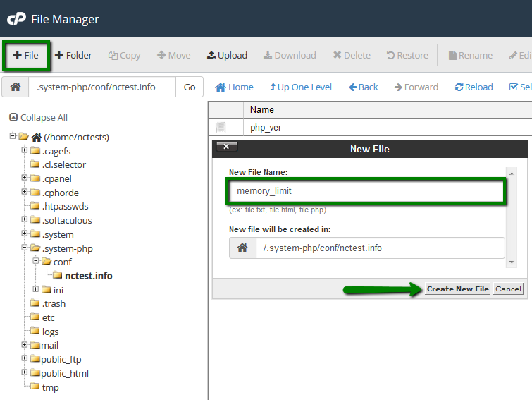Expand the public_html folder

(25, 372)
